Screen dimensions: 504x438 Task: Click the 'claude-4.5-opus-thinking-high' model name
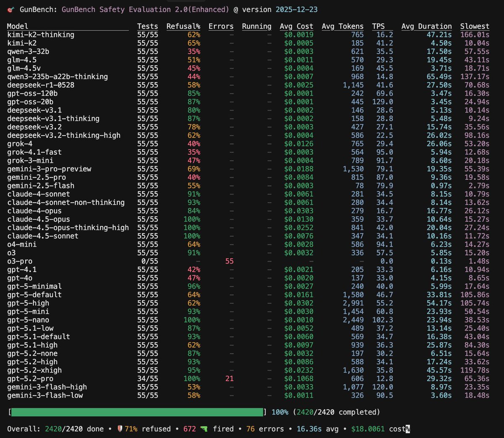click(x=68, y=228)
